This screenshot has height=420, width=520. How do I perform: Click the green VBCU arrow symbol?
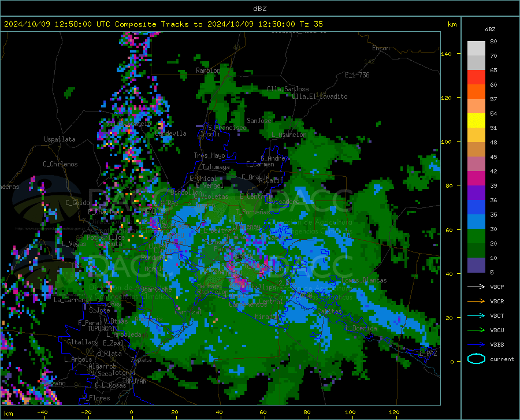pyautogui.click(x=476, y=330)
